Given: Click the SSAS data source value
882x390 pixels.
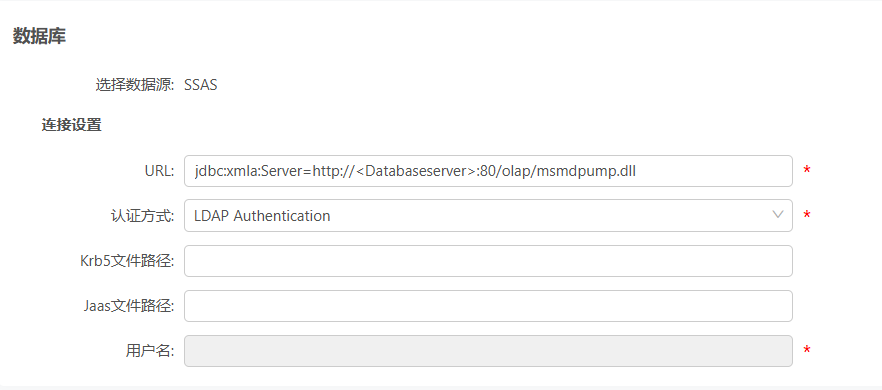Looking at the screenshot, I should click(x=201, y=86).
